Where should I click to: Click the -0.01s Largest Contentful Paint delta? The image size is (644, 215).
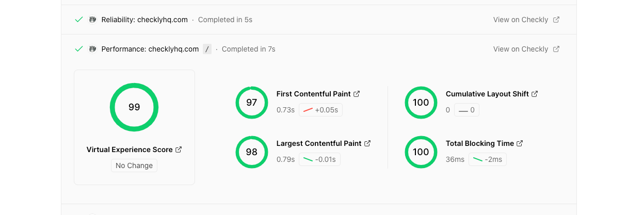click(319, 159)
